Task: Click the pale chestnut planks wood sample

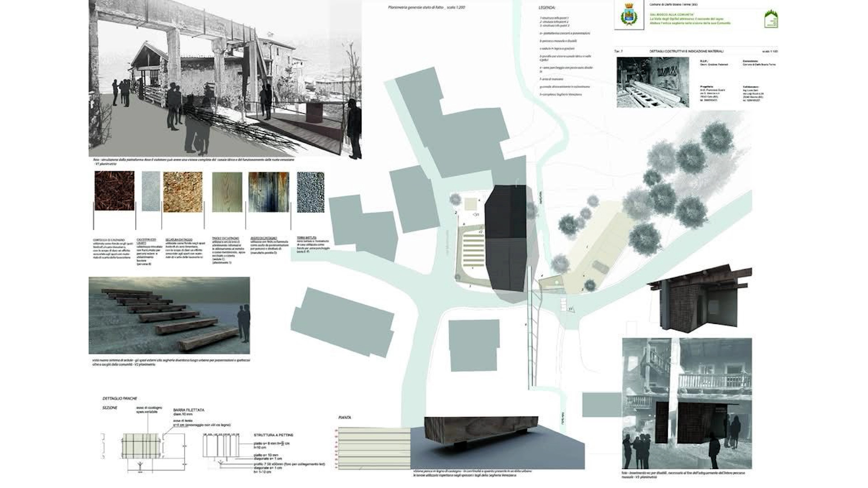Action: point(227,192)
